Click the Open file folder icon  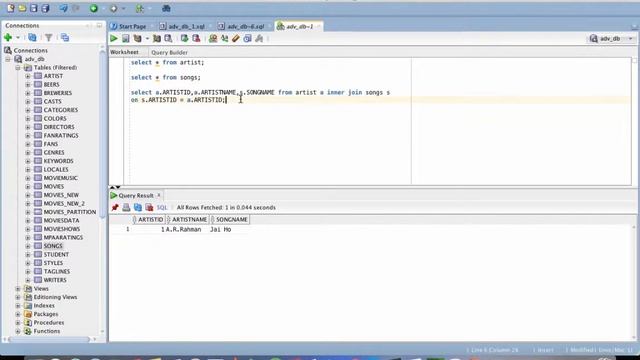(x=22, y=8)
